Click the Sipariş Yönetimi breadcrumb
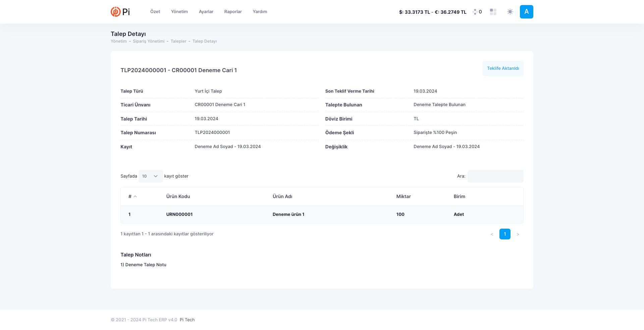 click(x=149, y=41)
